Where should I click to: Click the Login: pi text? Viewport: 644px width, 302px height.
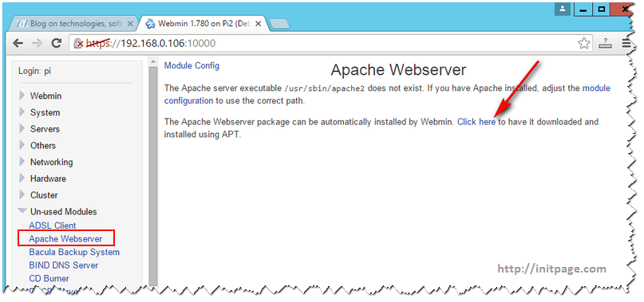pos(35,71)
